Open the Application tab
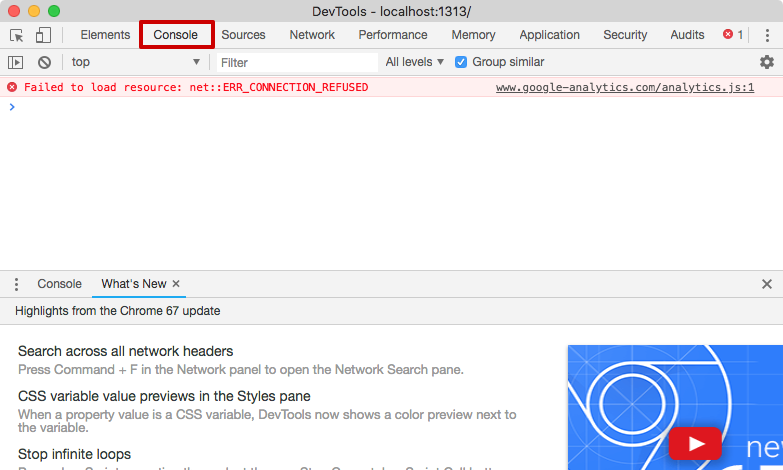Screen dimensions: 783x470 pyautogui.click(x=549, y=35)
